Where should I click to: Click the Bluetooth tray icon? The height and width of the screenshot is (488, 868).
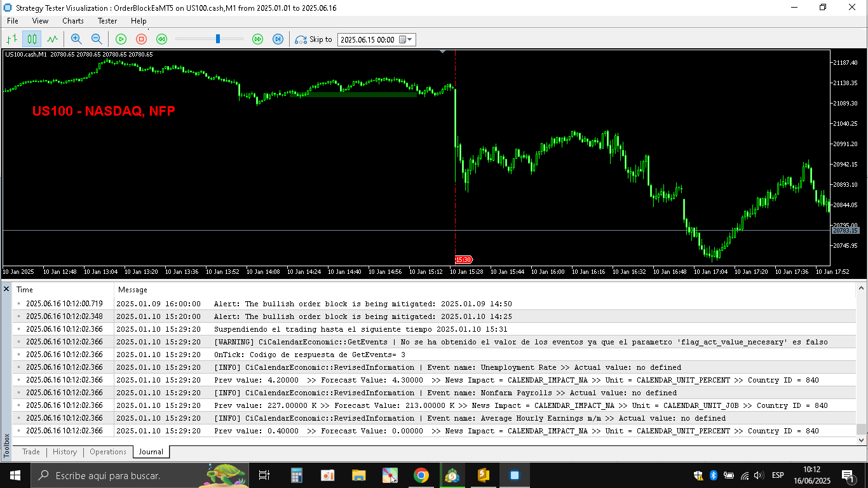(713, 475)
